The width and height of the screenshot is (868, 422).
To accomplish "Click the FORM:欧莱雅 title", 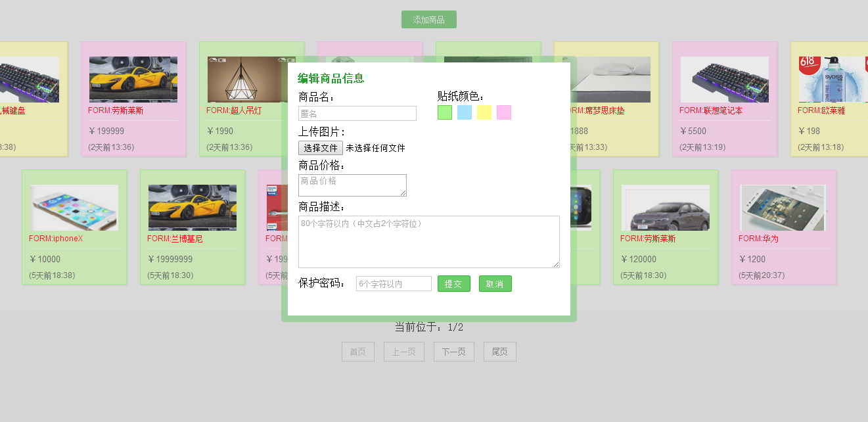I will (821, 110).
